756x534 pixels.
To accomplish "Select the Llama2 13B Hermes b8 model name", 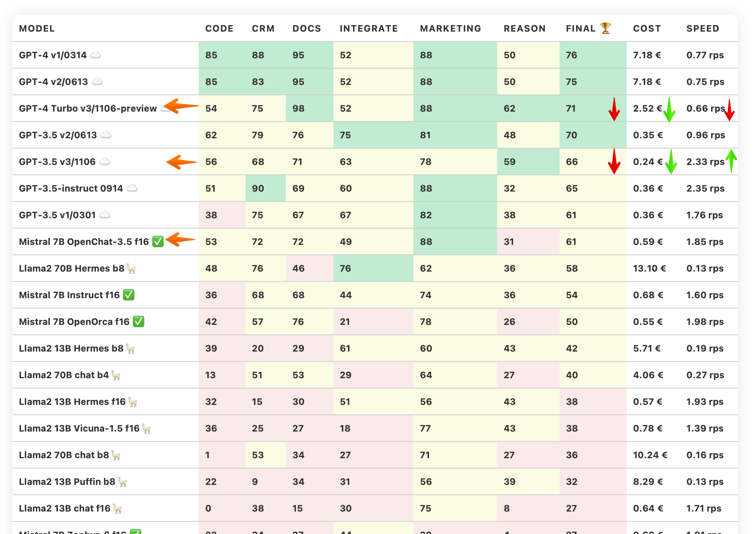I will click(71, 349).
